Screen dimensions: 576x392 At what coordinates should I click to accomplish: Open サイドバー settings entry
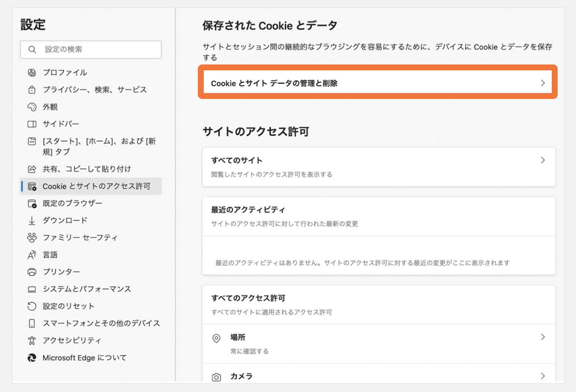[91, 124]
